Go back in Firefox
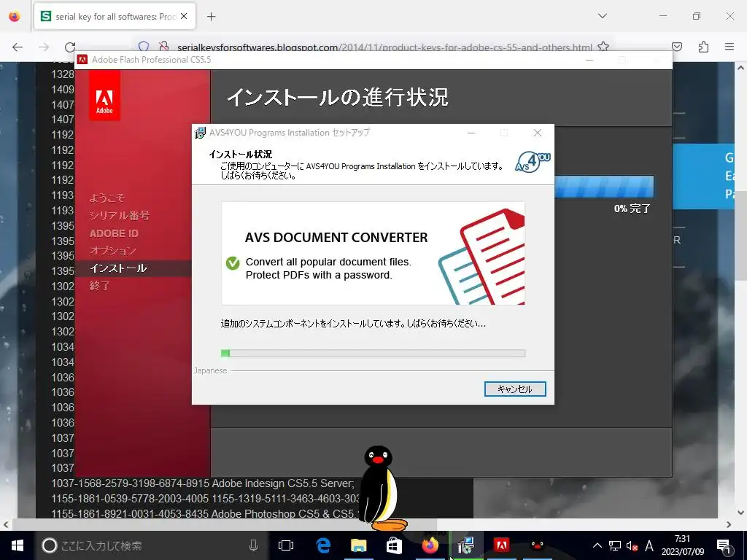 click(x=18, y=47)
